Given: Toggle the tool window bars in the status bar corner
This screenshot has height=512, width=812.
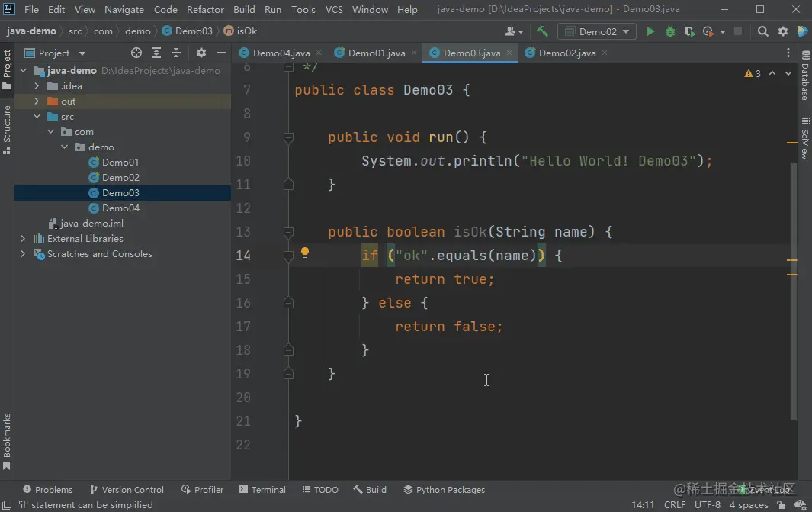Looking at the screenshot, I should coord(8,504).
